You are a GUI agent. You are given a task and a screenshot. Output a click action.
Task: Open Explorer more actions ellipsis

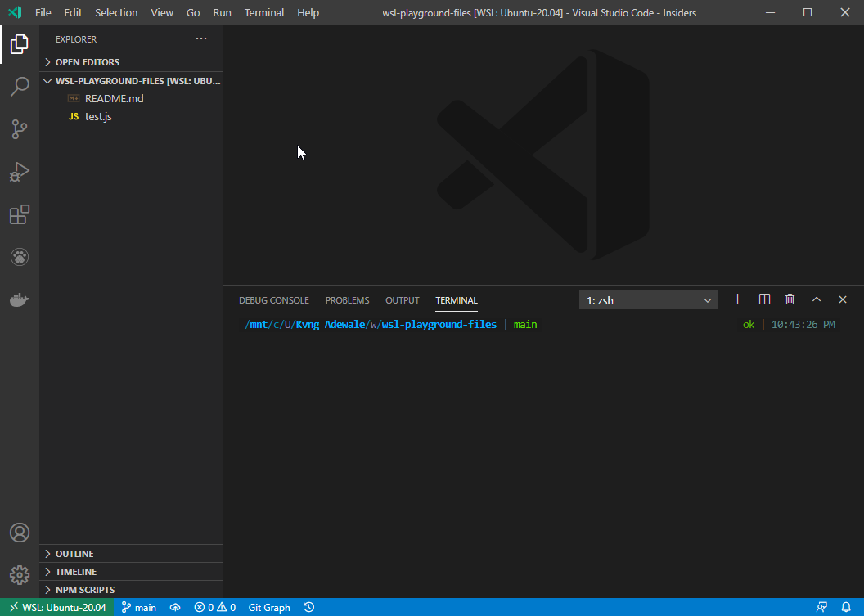point(201,38)
